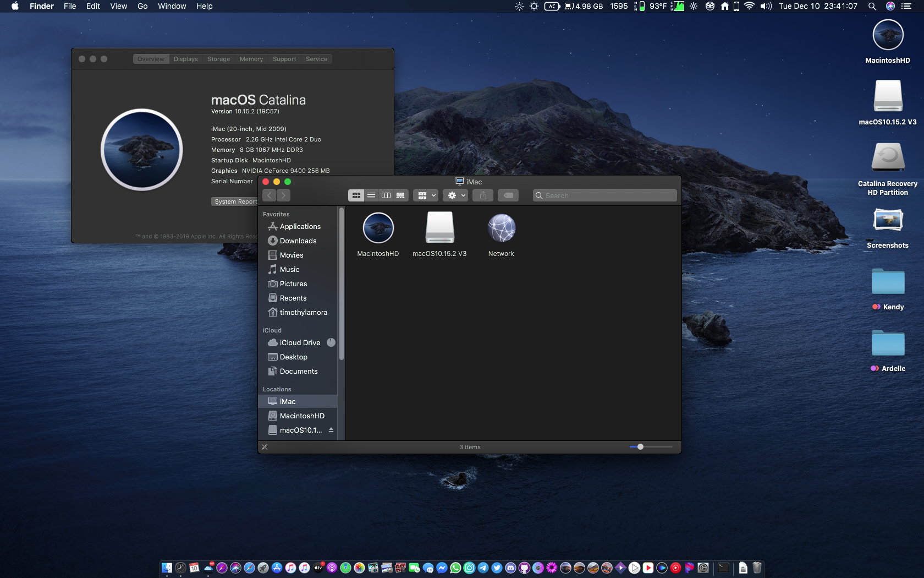This screenshot has height=578, width=924.
Task: Select the Network item in Finder
Action: pyautogui.click(x=501, y=235)
